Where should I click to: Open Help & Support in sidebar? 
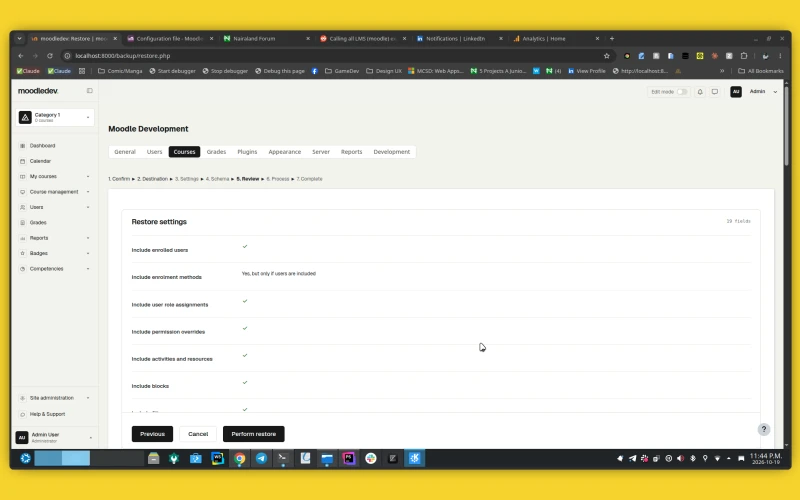click(47, 414)
